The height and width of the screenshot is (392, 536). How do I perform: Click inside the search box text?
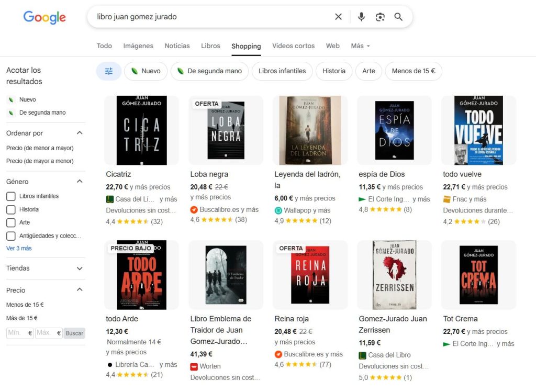pos(137,17)
